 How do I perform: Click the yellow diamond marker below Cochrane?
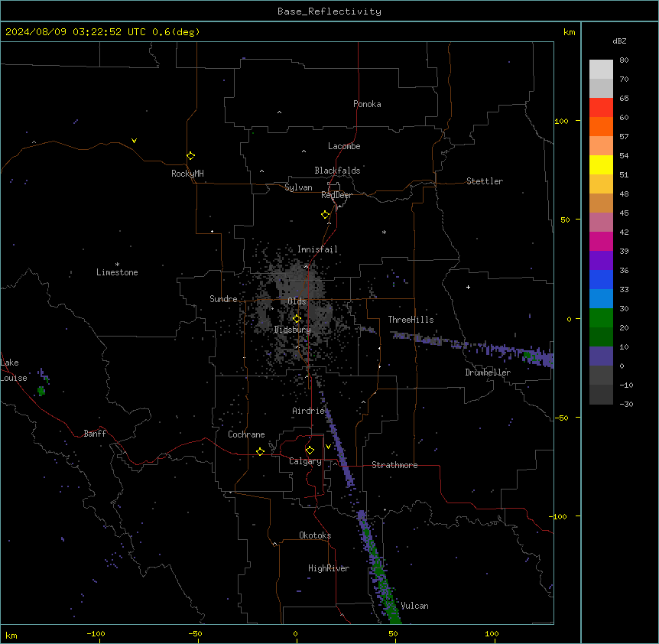pyautogui.click(x=260, y=451)
